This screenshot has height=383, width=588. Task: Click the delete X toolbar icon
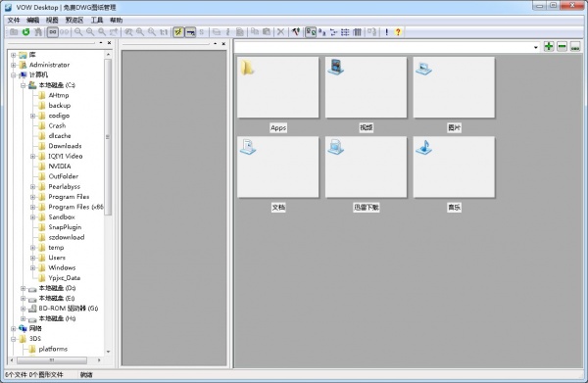tap(280, 32)
